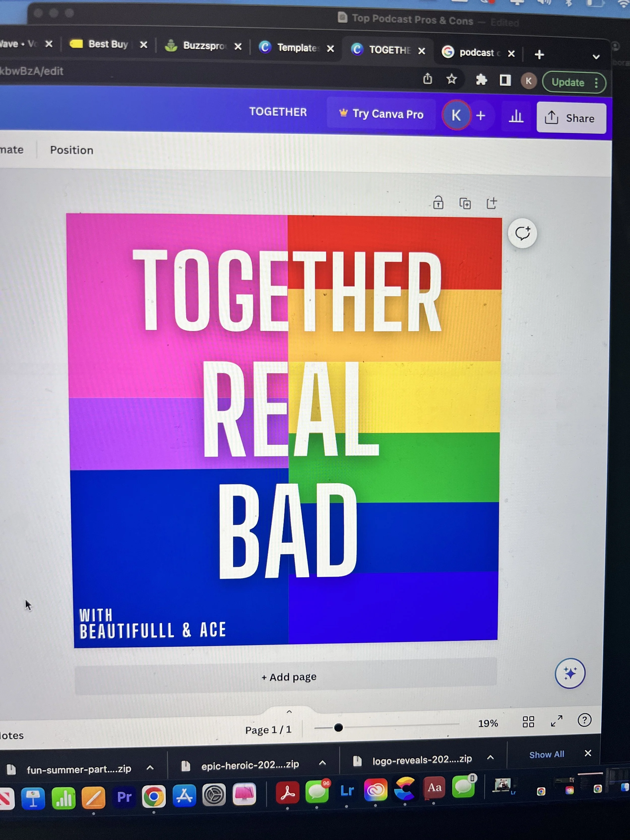Open the help question mark button
630x840 pixels.
(x=584, y=720)
